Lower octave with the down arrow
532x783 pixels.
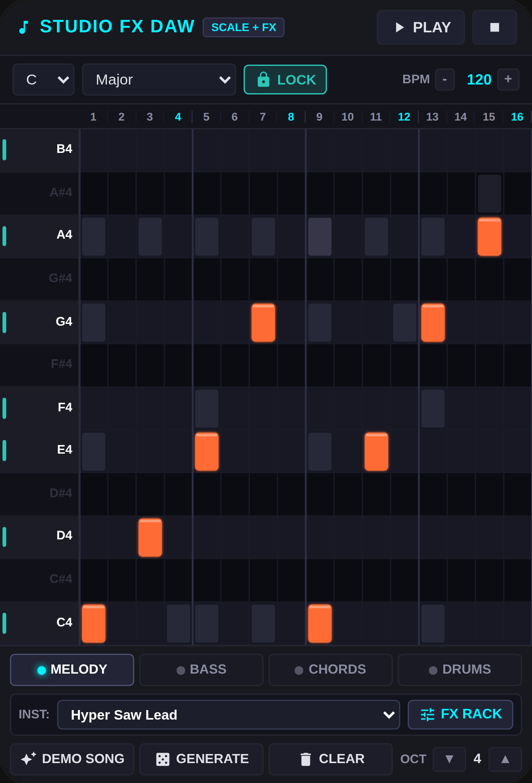(449, 759)
